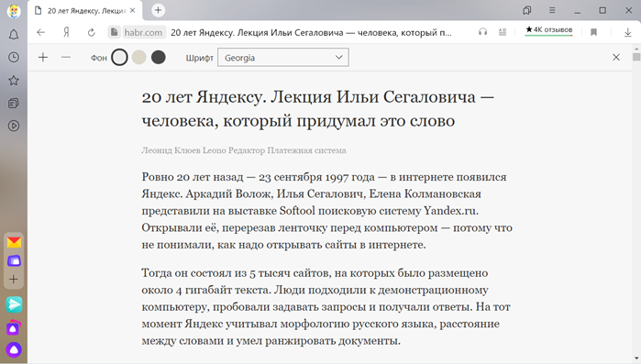
Task: Increase reader font size with plus
Action: 43,58
